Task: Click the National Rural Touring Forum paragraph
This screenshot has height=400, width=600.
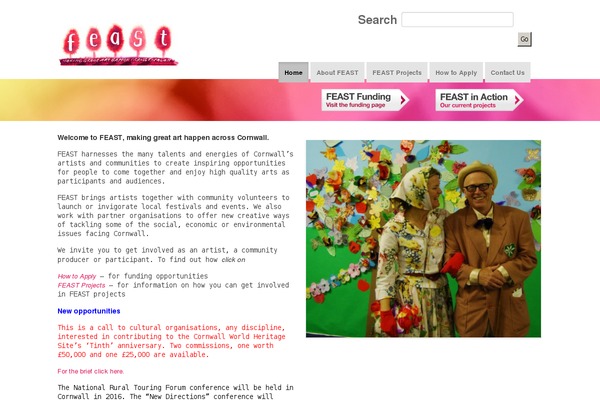Action: (175, 392)
